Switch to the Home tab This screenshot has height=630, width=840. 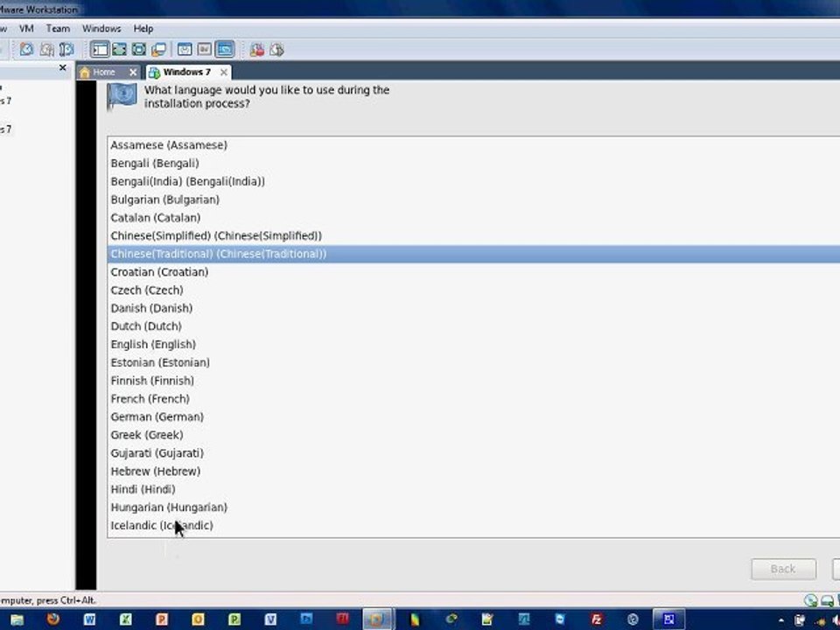[103, 72]
